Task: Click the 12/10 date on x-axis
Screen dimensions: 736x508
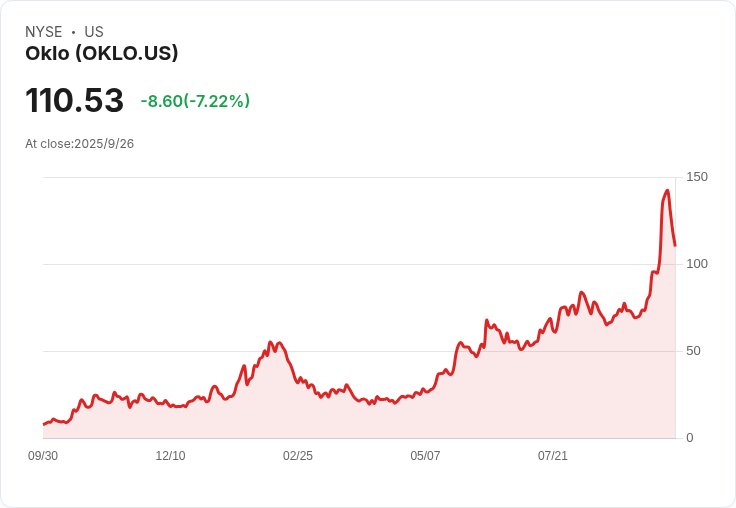Action: coord(170,456)
